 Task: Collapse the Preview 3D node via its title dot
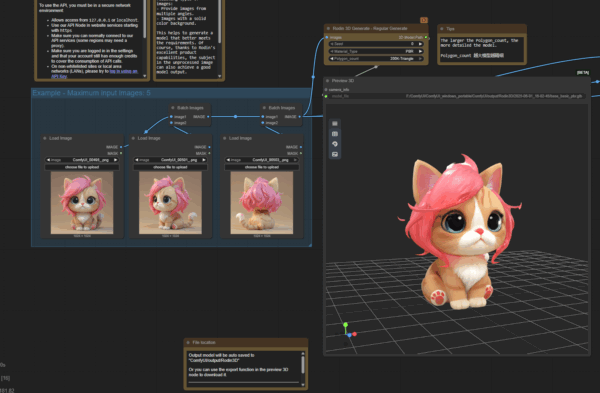328,81
